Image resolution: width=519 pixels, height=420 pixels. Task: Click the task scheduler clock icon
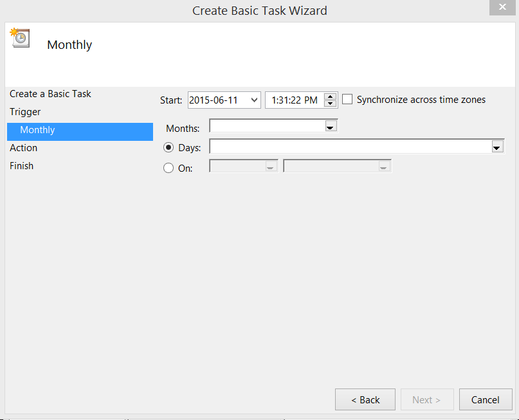click(19, 37)
